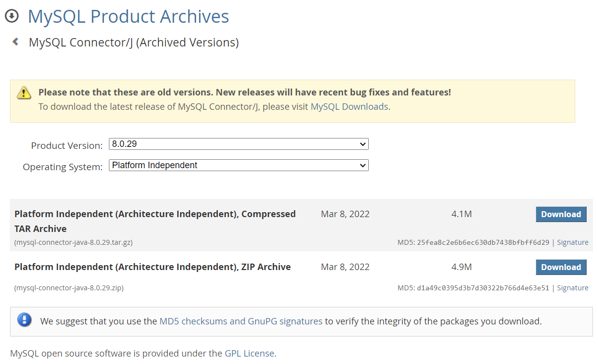Open the Product Version dropdown showing 8.0.29
The image size is (598, 364).
click(x=239, y=144)
